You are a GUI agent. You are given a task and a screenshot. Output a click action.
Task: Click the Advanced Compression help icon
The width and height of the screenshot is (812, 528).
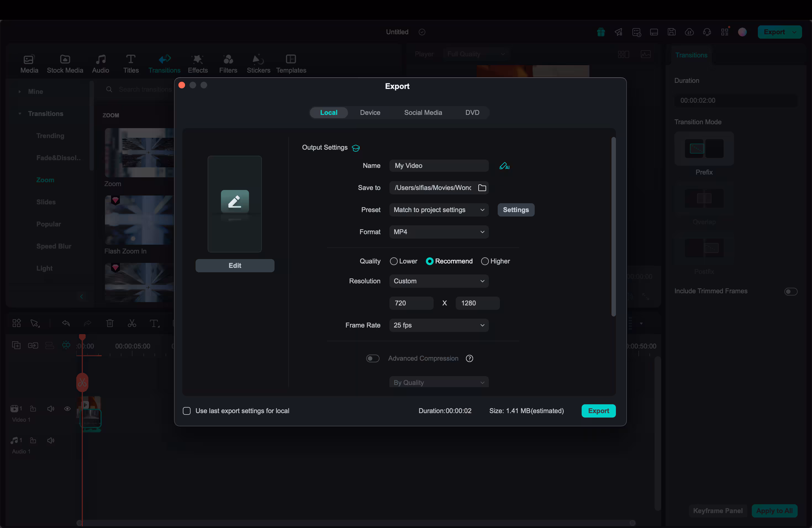[469, 358]
